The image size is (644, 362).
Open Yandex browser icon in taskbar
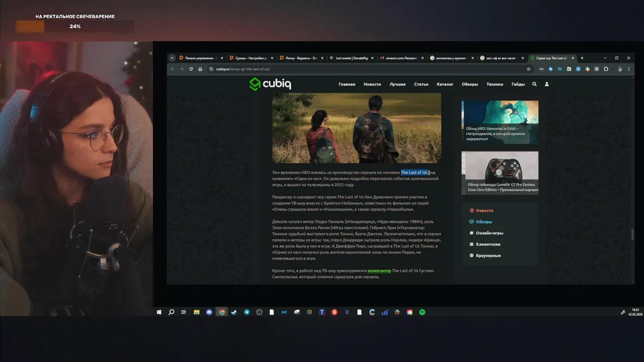[x=335, y=312]
